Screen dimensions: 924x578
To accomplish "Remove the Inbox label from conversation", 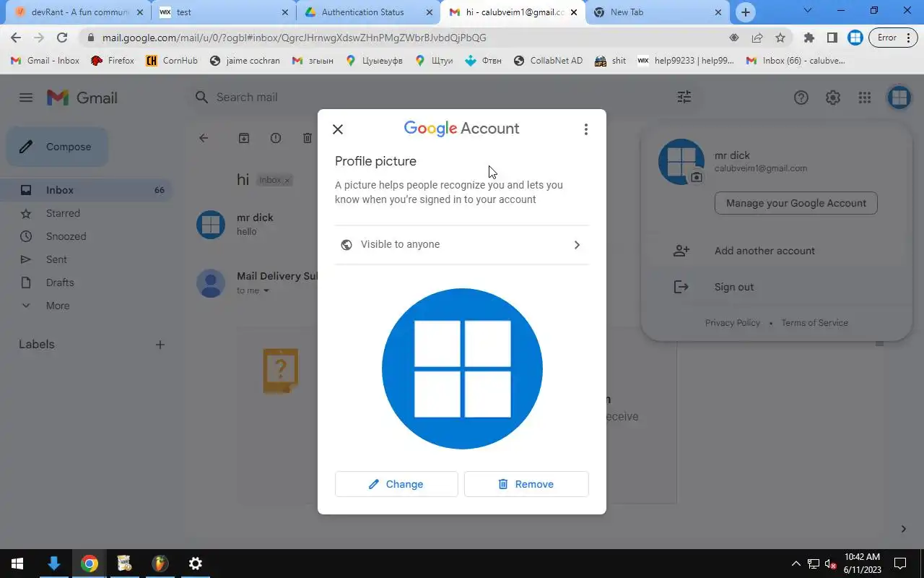I will (x=287, y=181).
